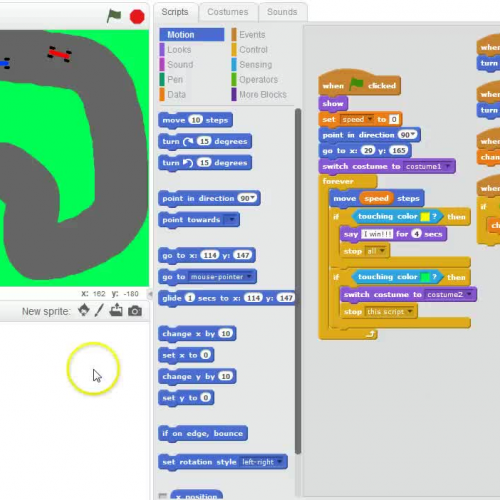Viewport: 500px width, 500px height.
Task: Click the 10 field in change y by block
Action: pos(226,376)
